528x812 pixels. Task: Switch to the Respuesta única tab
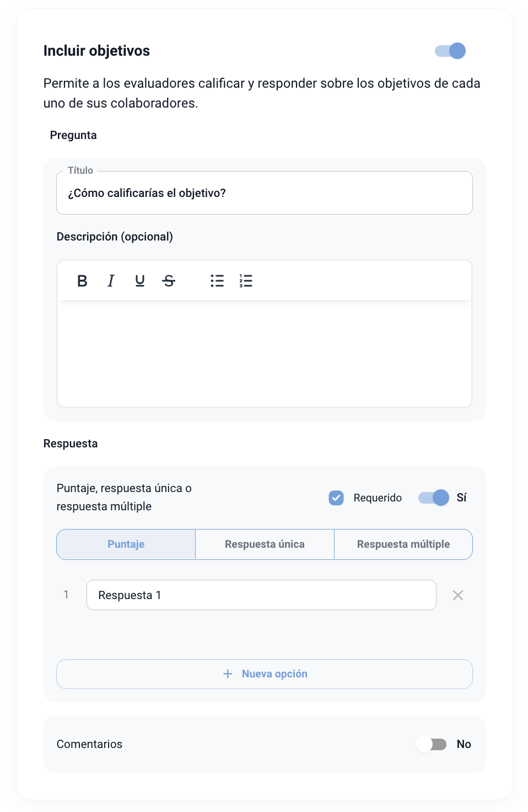click(x=265, y=544)
